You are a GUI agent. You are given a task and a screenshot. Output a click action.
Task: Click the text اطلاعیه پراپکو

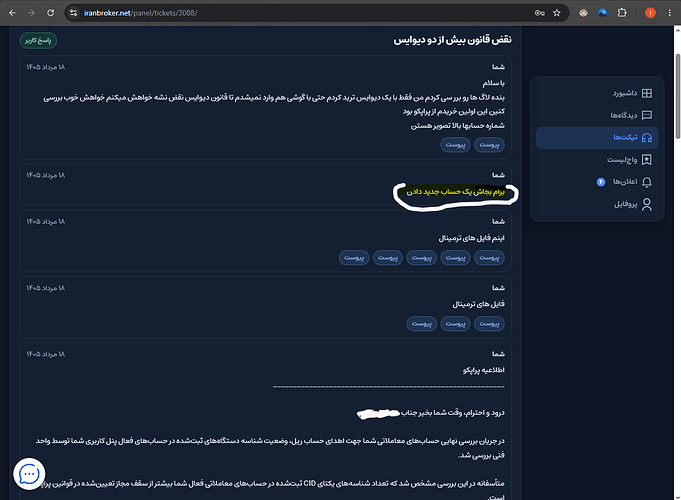(x=483, y=370)
